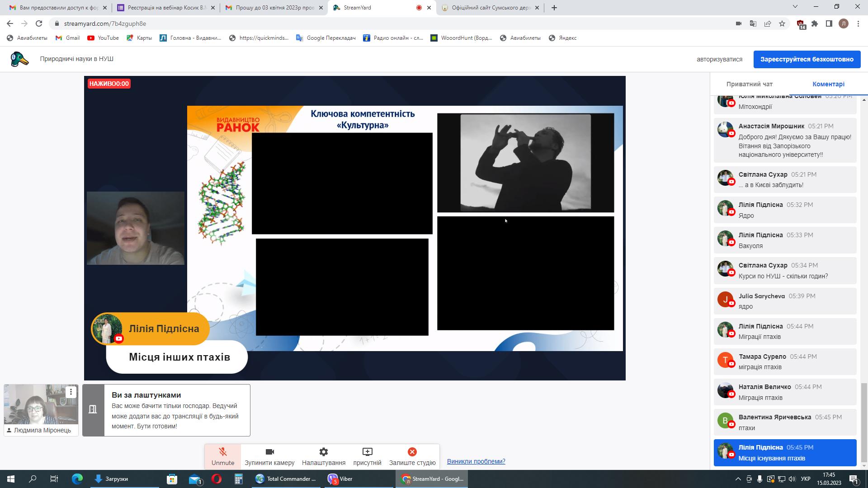Image resolution: width=868 pixels, height=488 pixels.
Task: Switch to the Приватний чат tab
Action: click(749, 84)
